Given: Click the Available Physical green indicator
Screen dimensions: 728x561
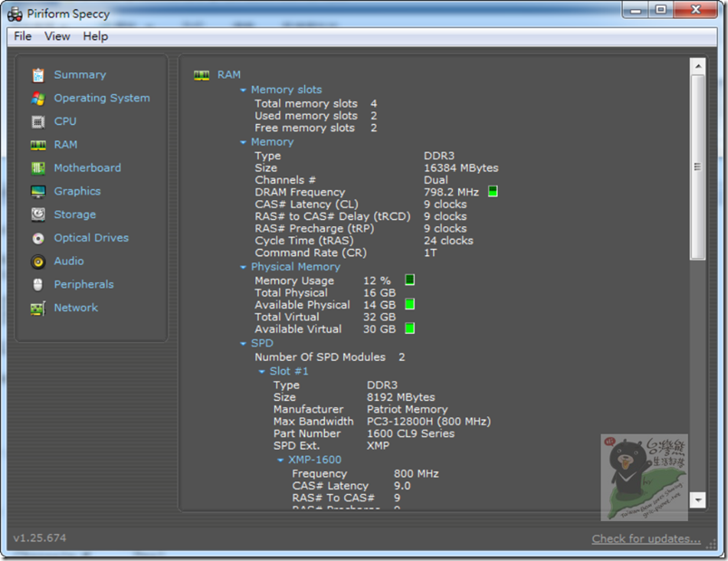Looking at the screenshot, I should click(x=409, y=304).
